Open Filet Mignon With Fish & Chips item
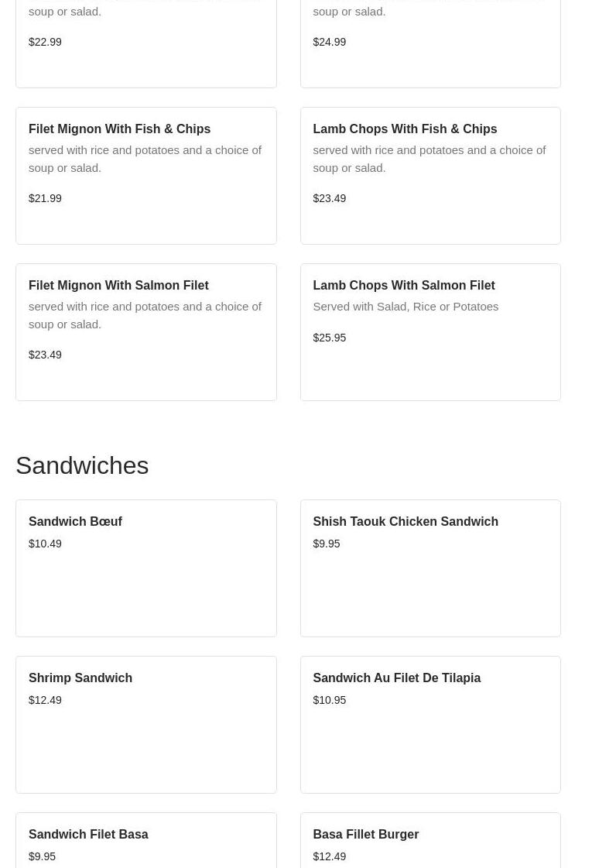592x868 pixels. pyautogui.click(x=119, y=129)
